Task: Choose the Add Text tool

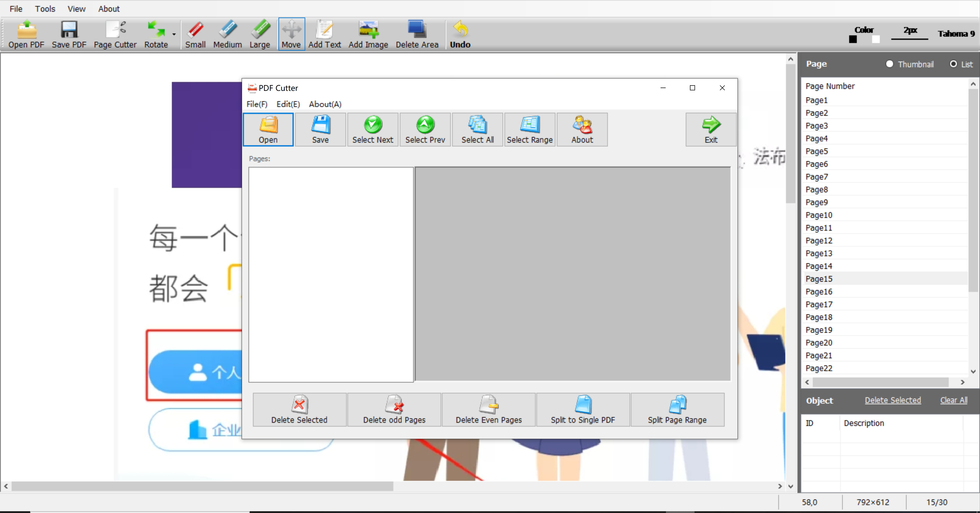Action: (325, 34)
